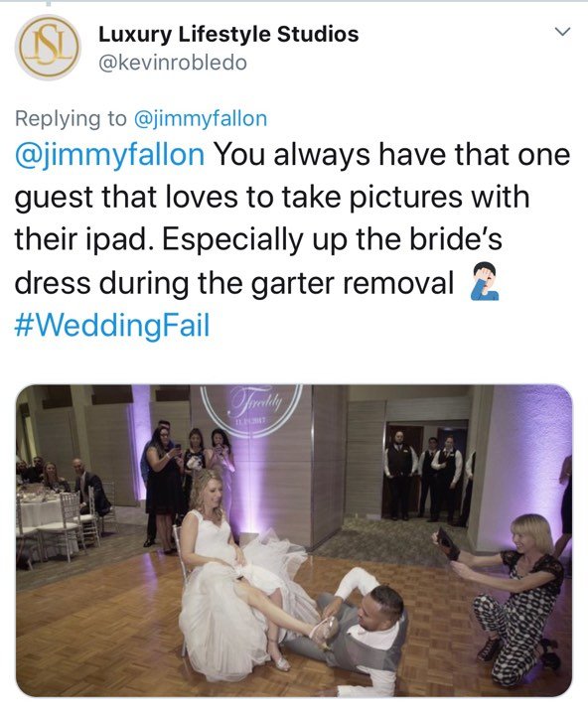This screenshot has width=588, height=715.
Task: Tap the facepalm emoji in tweet
Action: click(485, 281)
